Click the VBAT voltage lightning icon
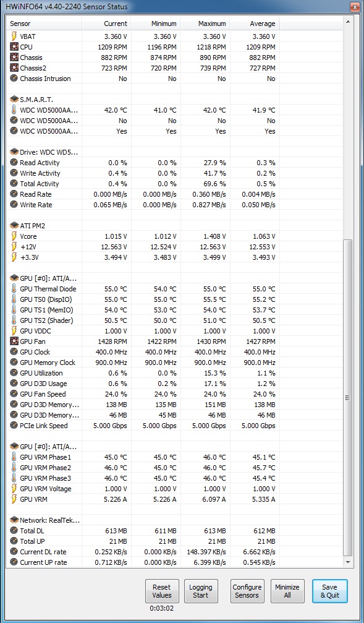 14,37
